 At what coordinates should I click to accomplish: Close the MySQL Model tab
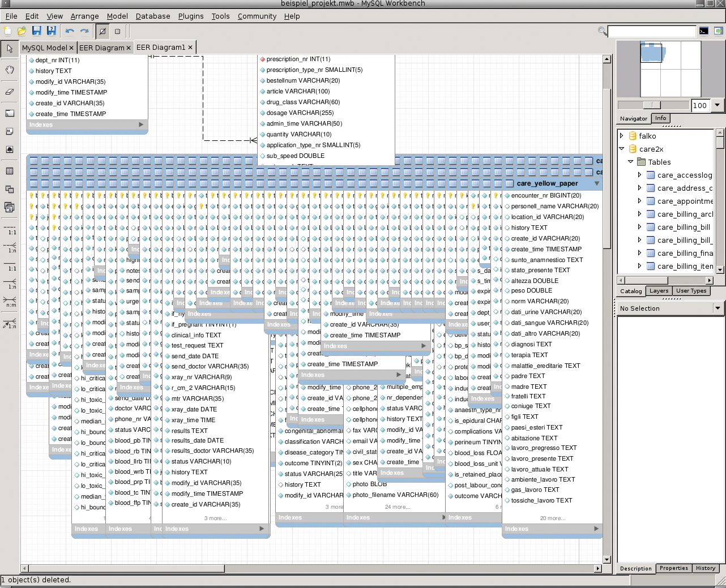pos(72,48)
